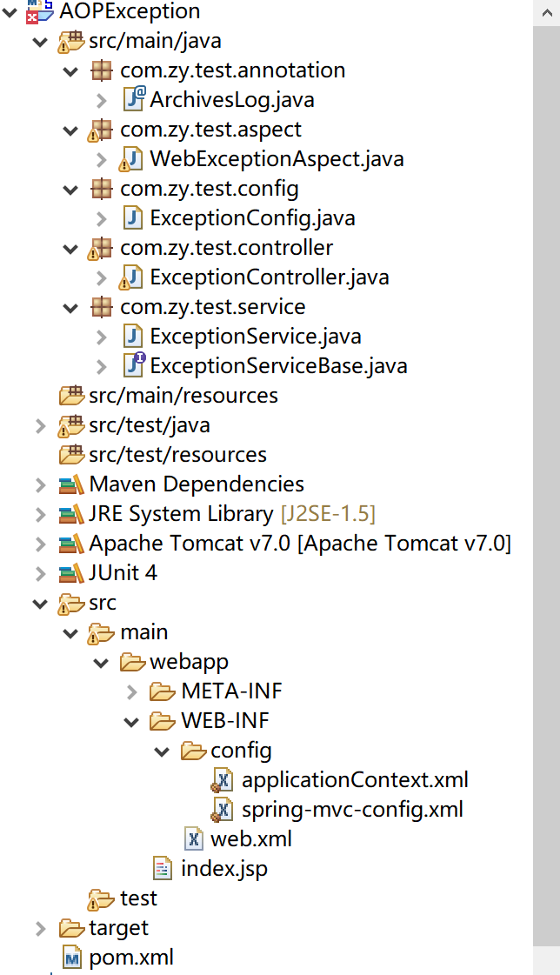Select the web.xml file
This screenshot has height=975, width=560.
[250, 838]
